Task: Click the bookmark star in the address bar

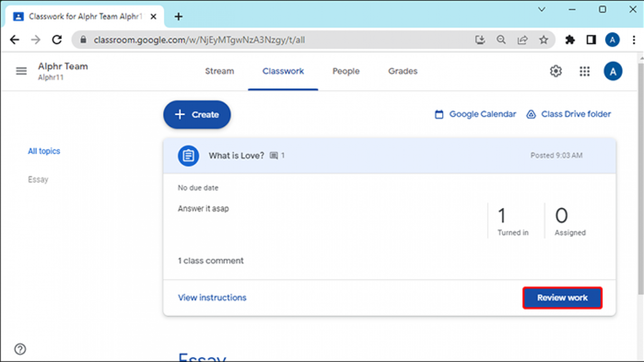Action: (x=543, y=39)
